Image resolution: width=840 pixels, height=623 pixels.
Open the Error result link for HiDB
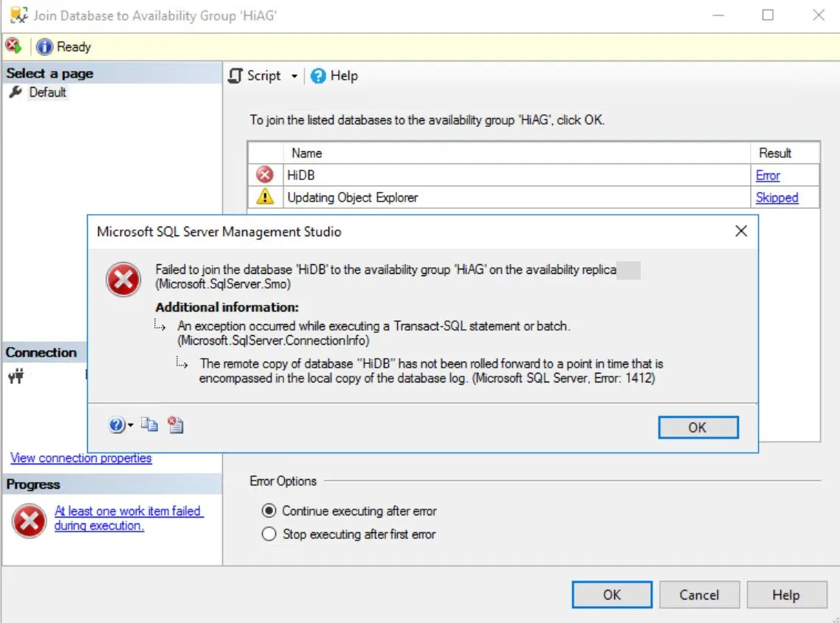[x=768, y=175]
